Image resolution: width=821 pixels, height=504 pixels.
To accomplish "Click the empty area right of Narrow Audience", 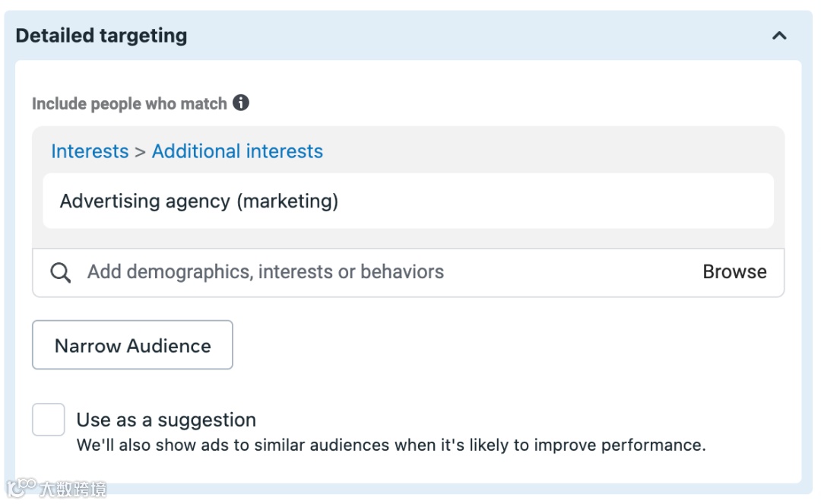I will pyautogui.click(x=502, y=345).
